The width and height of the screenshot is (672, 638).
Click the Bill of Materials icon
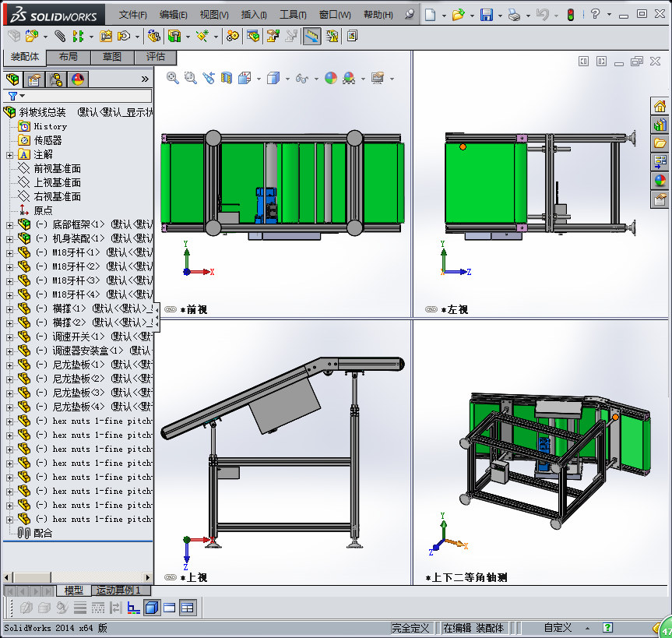coord(253,36)
